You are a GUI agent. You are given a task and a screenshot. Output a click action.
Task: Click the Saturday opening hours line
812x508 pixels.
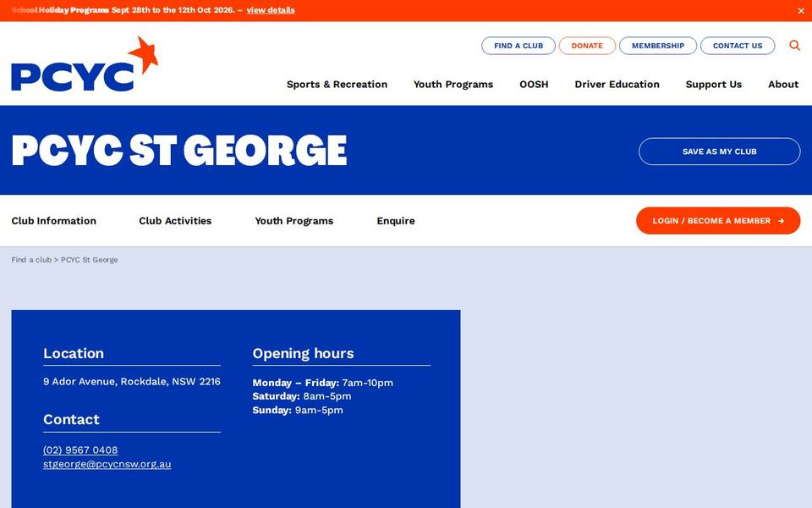(x=301, y=396)
